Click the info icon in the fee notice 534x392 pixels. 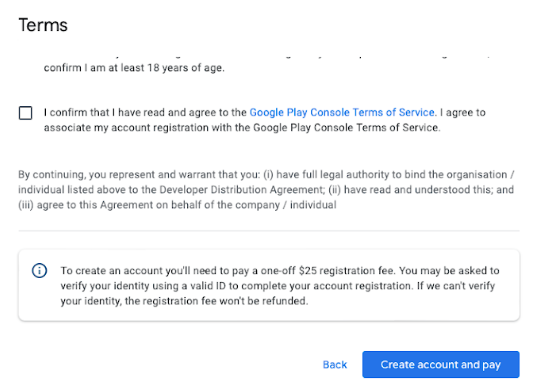[40, 271]
